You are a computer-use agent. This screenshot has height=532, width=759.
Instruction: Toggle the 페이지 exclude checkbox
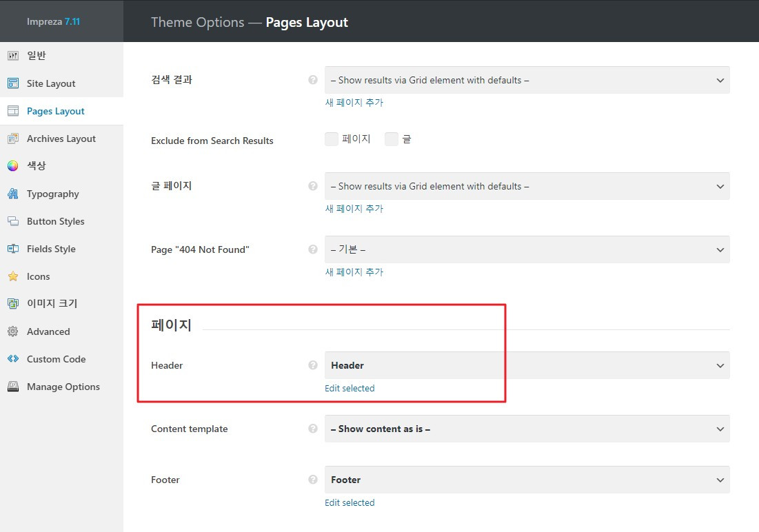(x=332, y=139)
